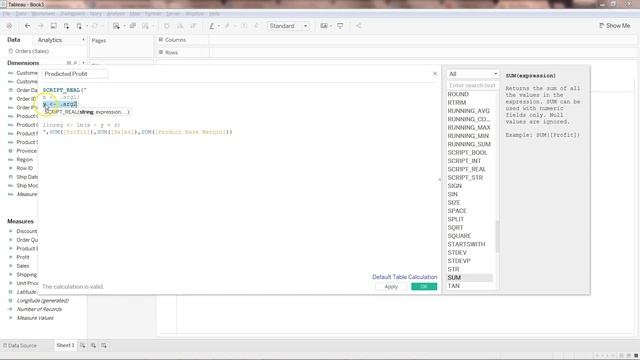
Task: Select RUNNING_SUM in function list
Action: (x=469, y=144)
